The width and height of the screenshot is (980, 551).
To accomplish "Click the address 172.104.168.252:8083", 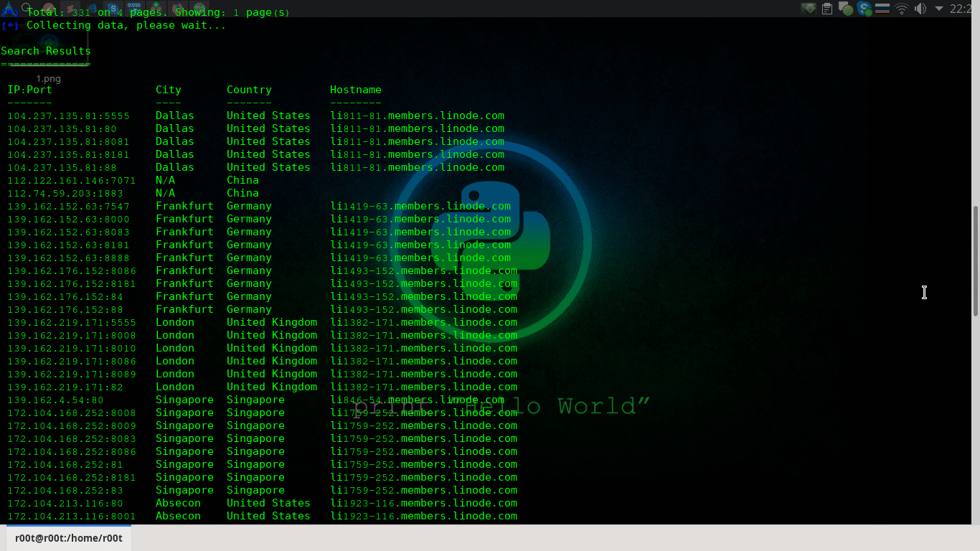I will 72,438.
